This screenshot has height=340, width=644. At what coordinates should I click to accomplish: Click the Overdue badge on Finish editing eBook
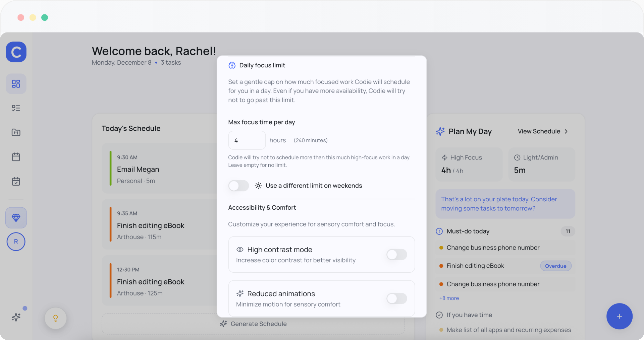[x=556, y=266]
